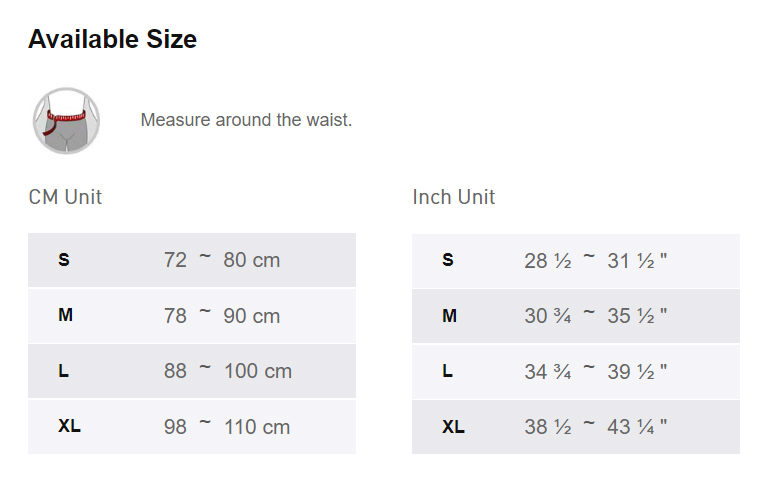The image size is (768, 478).
Task: Click the waist measurement illustration icon
Action: [x=66, y=120]
